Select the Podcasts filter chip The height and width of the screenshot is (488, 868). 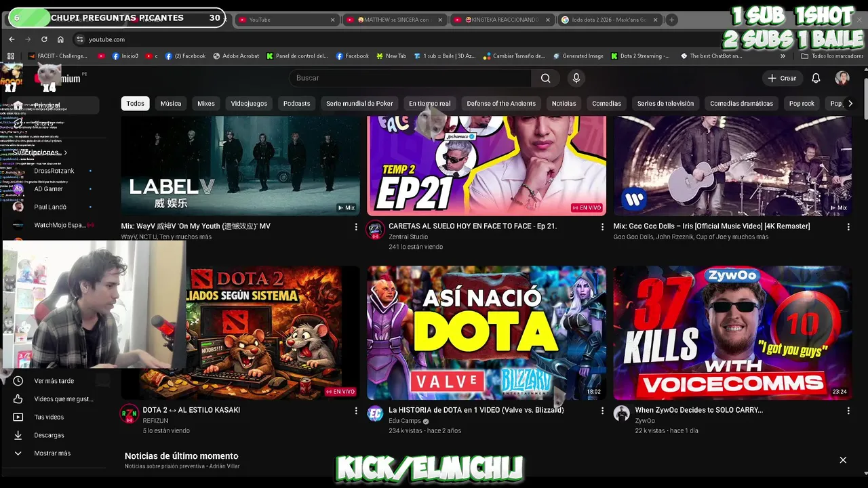click(x=296, y=104)
